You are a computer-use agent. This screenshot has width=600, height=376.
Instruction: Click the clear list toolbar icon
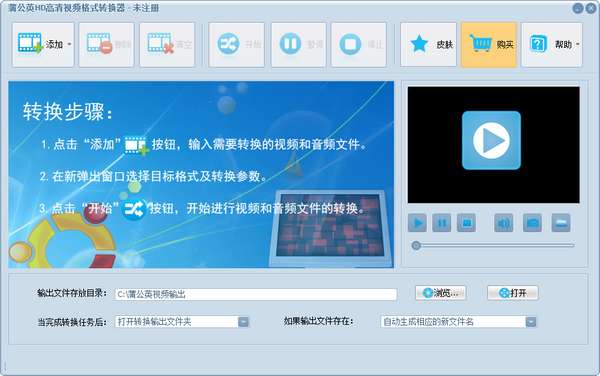[x=160, y=43]
